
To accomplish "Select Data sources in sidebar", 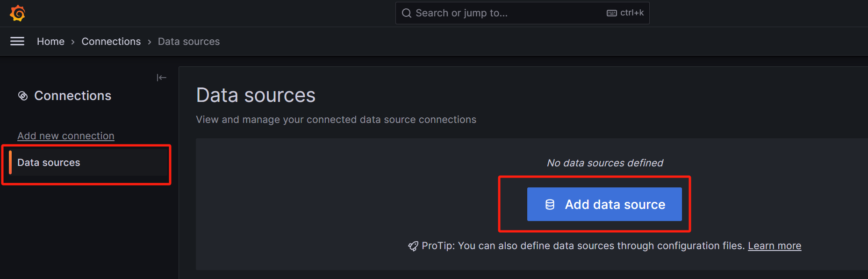I will point(49,163).
